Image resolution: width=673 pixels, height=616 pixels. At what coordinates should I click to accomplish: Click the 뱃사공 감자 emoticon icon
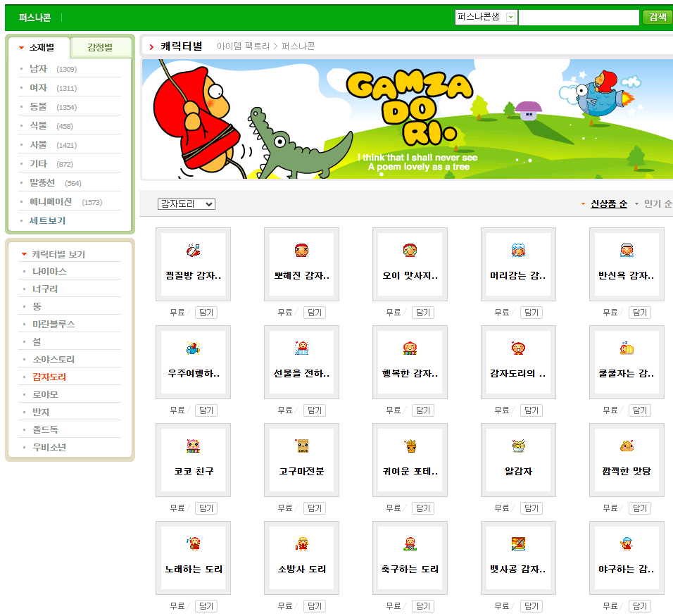519,543
